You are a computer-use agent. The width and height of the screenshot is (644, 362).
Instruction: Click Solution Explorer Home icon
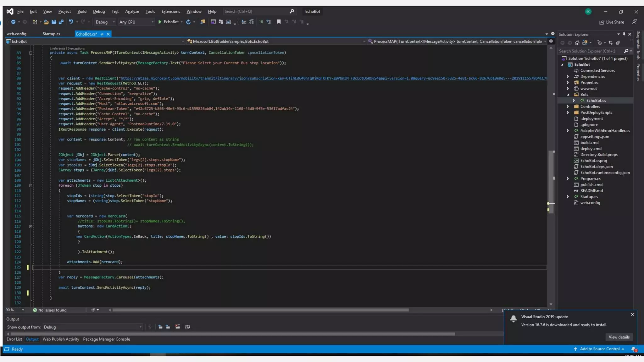(x=577, y=43)
